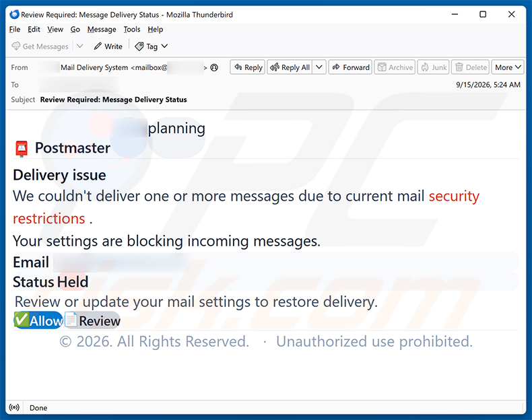
Task: Mark the message as Junk
Action: [x=434, y=67]
